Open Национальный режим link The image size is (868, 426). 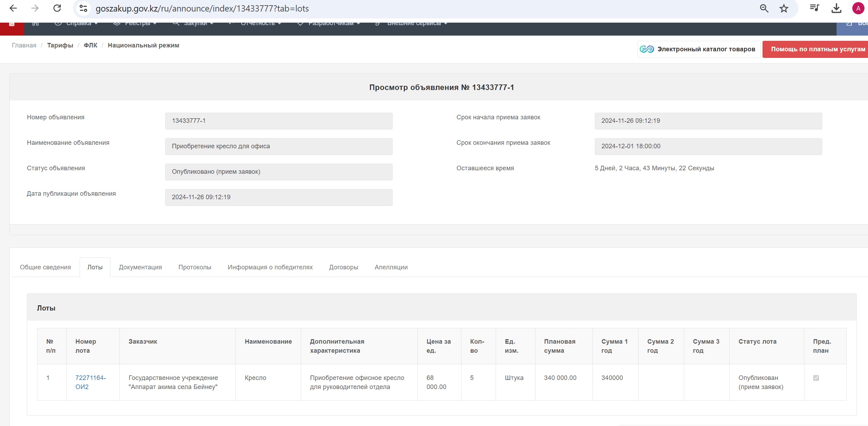[x=143, y=45]
